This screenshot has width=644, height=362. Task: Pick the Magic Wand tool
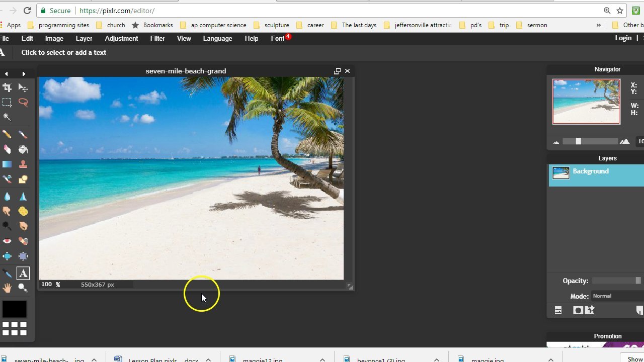pyautogui.click(x=7, y=117)
